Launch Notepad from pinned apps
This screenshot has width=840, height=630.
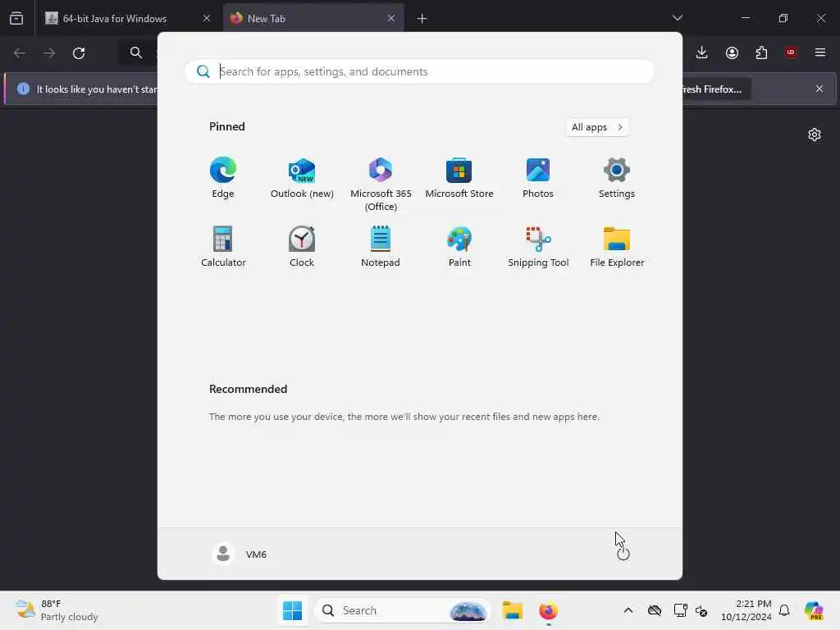381,247
